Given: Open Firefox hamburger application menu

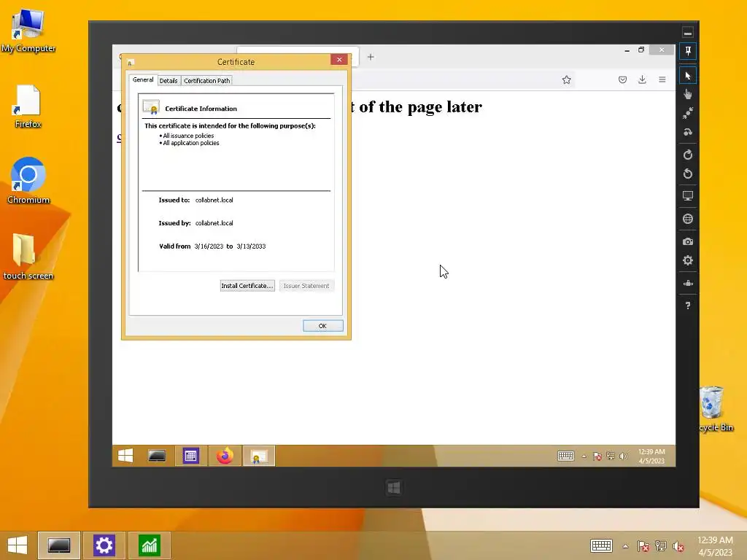Looking at the screenshot, I should pos(662,79).
